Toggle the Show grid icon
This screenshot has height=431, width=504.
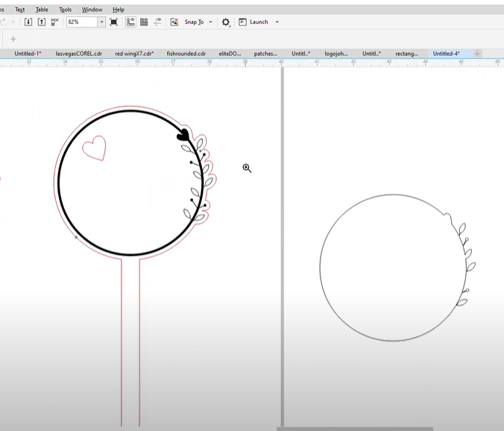(144, 22)
